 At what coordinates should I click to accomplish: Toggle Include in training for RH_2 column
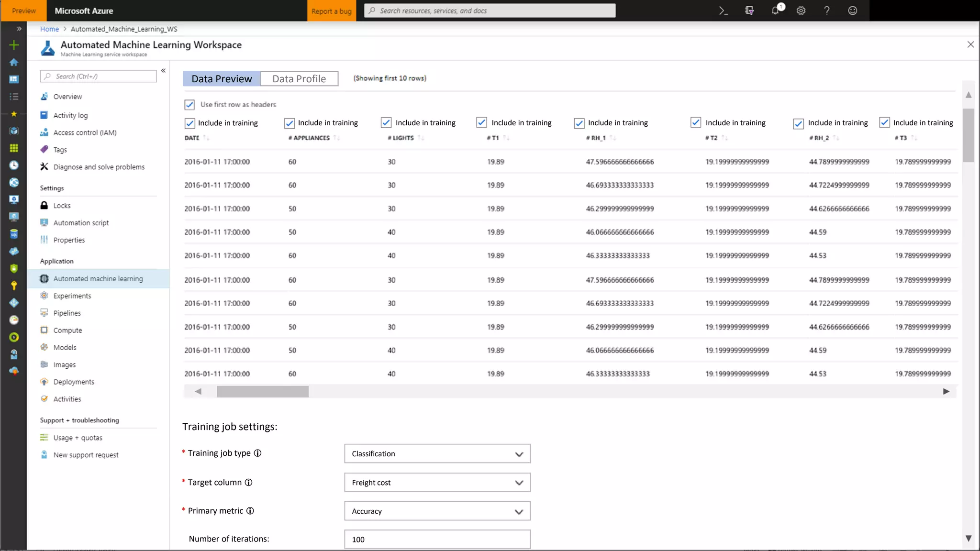coord(798,123)
